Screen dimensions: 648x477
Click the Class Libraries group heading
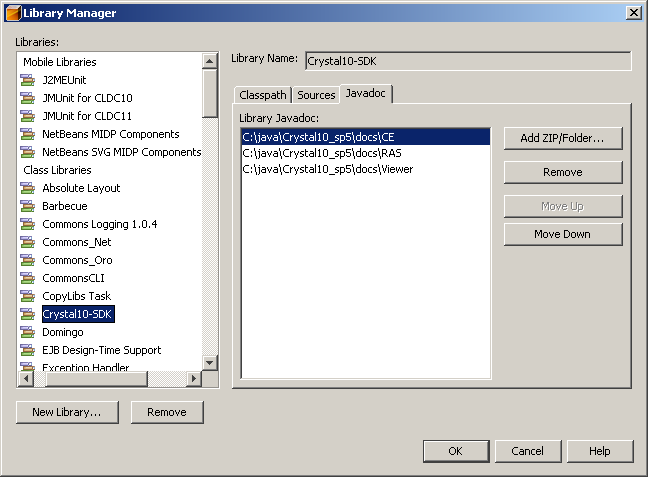pyautogui.click(x=57, y=170)
